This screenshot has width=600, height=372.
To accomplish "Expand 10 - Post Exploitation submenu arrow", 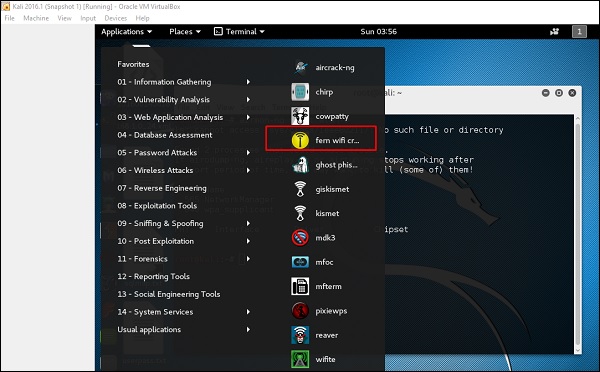I will tap(248, 241).
